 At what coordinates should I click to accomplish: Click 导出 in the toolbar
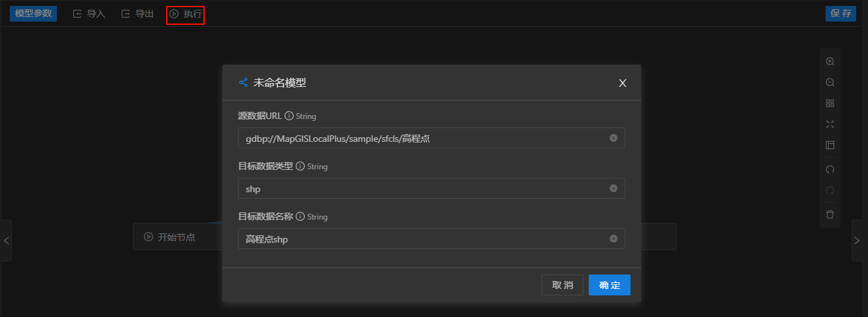[x=137, y=14]
